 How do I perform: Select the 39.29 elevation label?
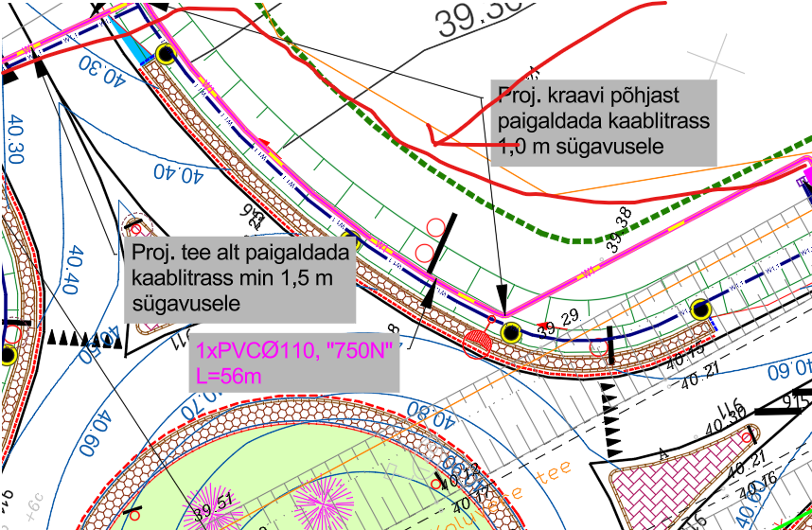coord(558,328)
